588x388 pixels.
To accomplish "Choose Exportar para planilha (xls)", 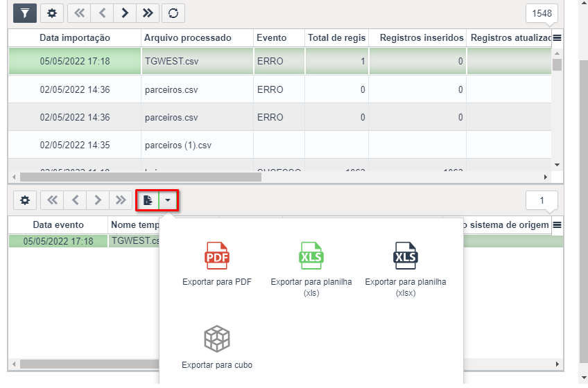I will 311,270.
